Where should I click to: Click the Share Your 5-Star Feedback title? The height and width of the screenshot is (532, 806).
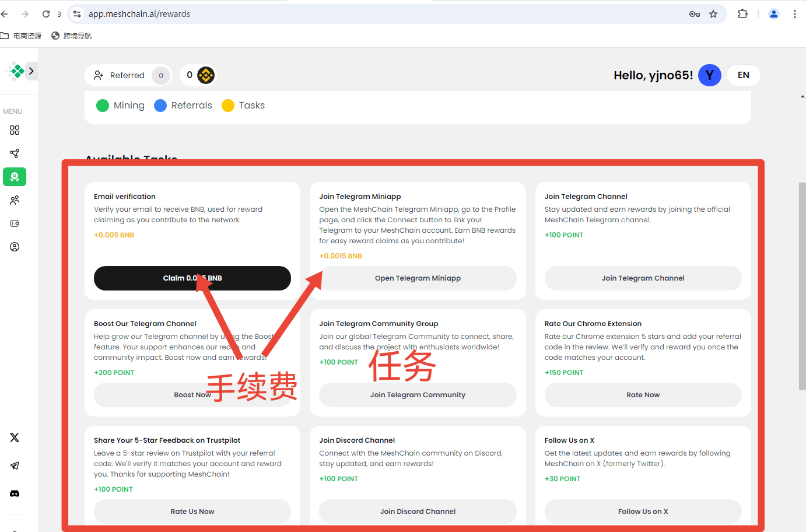167,440
